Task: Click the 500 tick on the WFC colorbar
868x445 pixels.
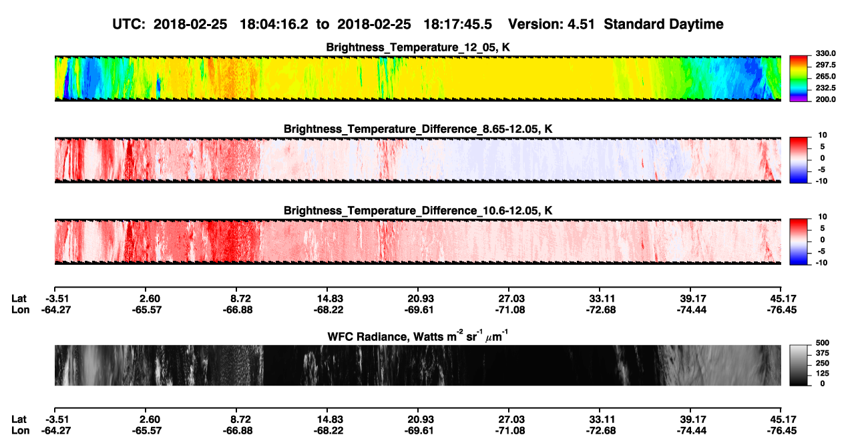Action: pyautogui.click(x=823, y=344)
